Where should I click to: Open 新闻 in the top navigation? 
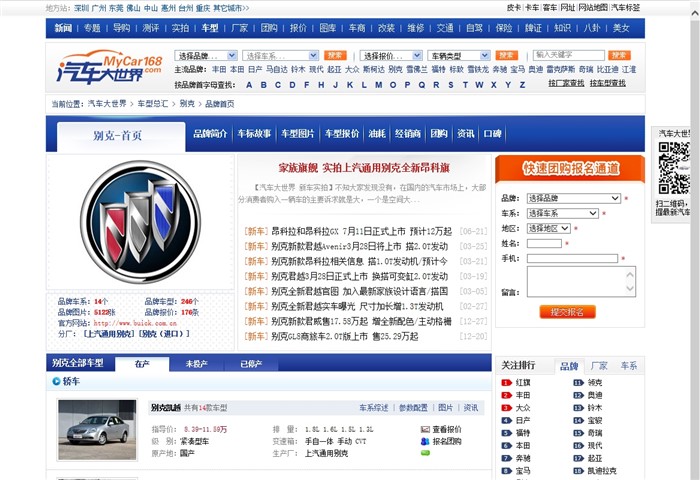[63, 28]
